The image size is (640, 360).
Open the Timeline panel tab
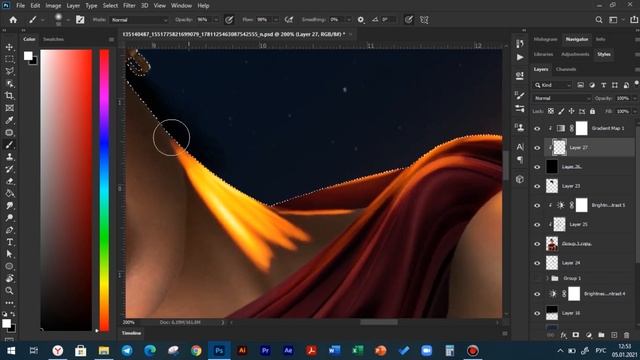[x=131, y=333]
